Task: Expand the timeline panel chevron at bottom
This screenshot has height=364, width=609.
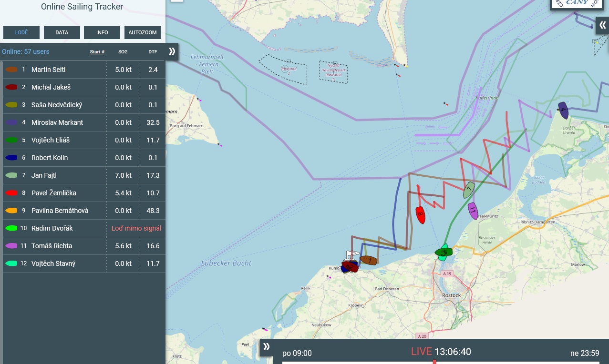Action: click(266, 347)
